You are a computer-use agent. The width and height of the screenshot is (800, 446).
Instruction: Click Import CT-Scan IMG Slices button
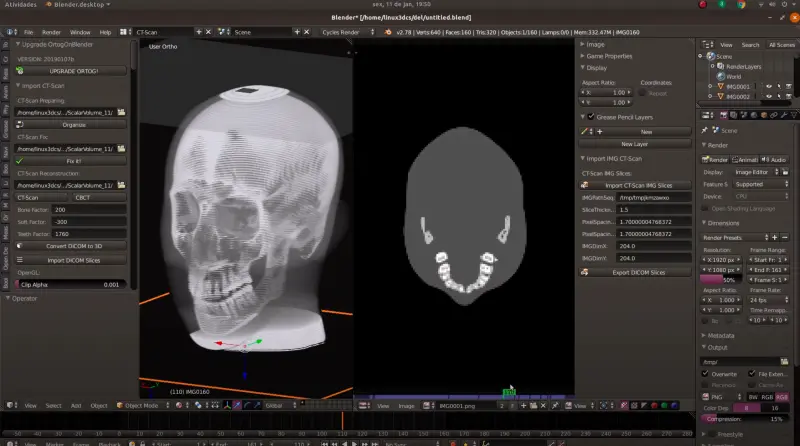tap(635, 185)
